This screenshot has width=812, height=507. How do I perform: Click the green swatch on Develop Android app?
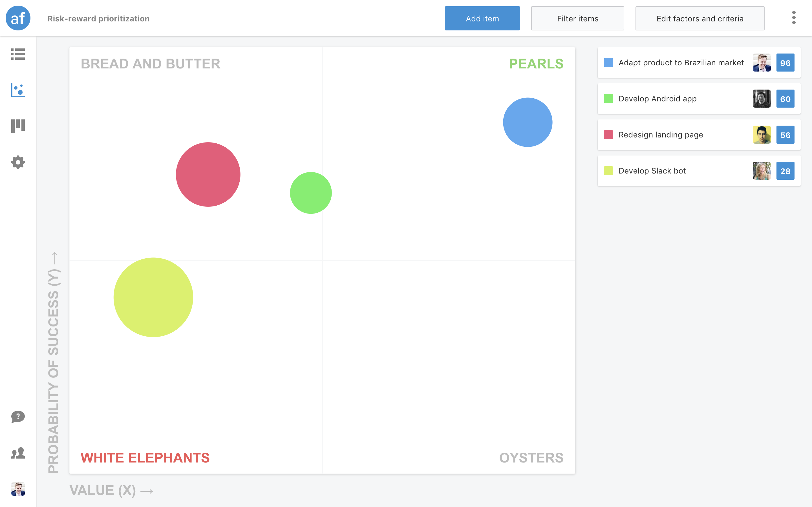point(608,99)
